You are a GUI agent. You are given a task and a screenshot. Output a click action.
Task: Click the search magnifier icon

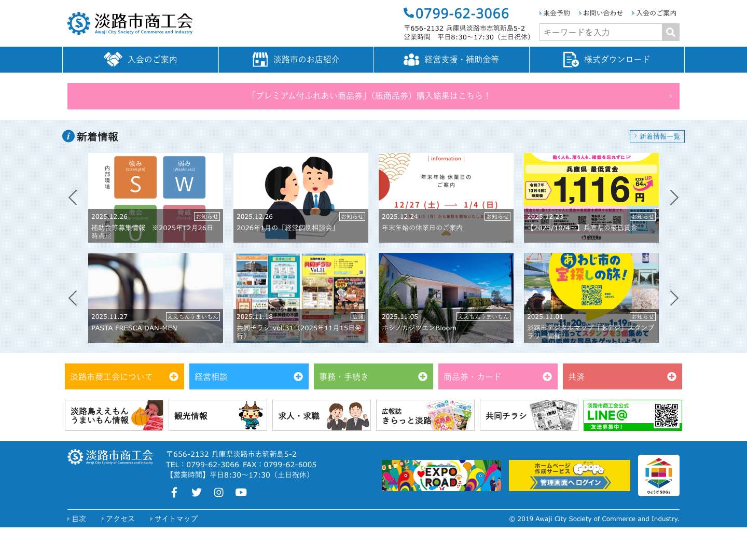(670, 32)
